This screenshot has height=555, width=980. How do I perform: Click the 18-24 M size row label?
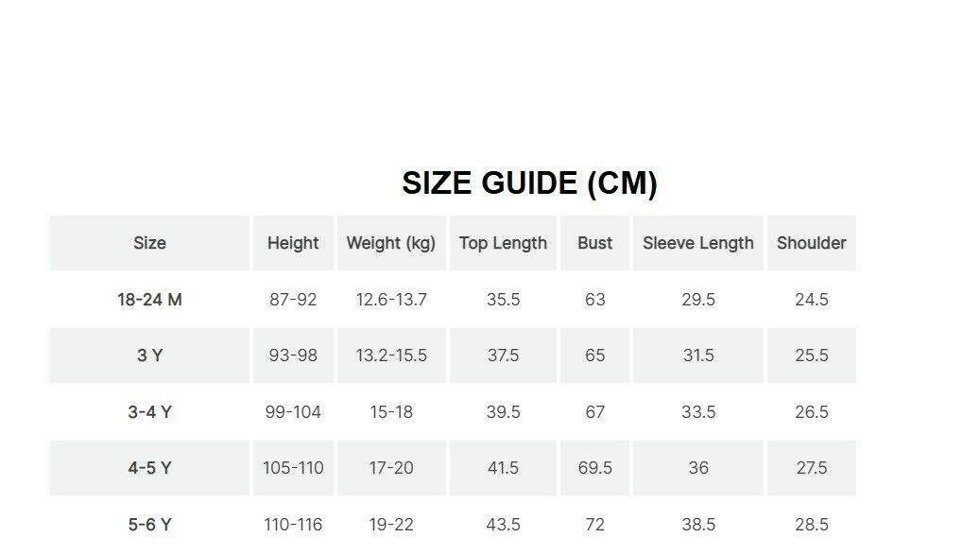[x=149, y=300]
